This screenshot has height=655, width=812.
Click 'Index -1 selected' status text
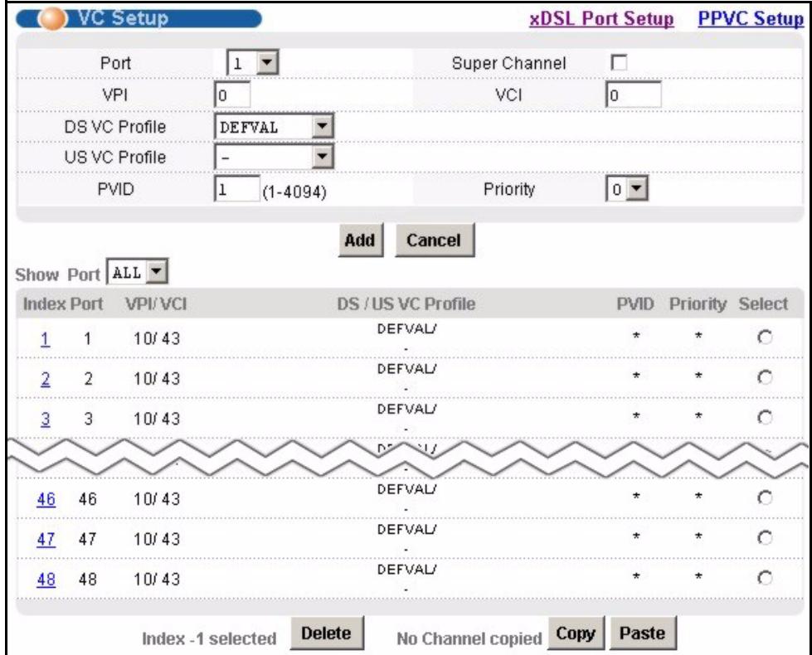click(x=209, y=638)
